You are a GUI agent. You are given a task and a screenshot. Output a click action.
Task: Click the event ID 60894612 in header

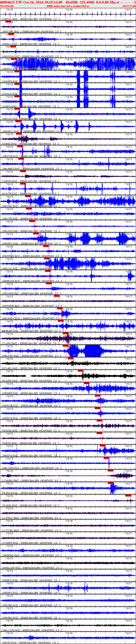[8, 2]
